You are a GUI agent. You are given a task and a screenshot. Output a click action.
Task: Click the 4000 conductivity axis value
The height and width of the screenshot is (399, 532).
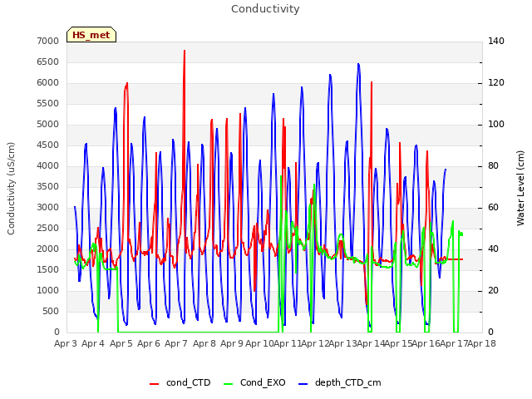point(48,166)
